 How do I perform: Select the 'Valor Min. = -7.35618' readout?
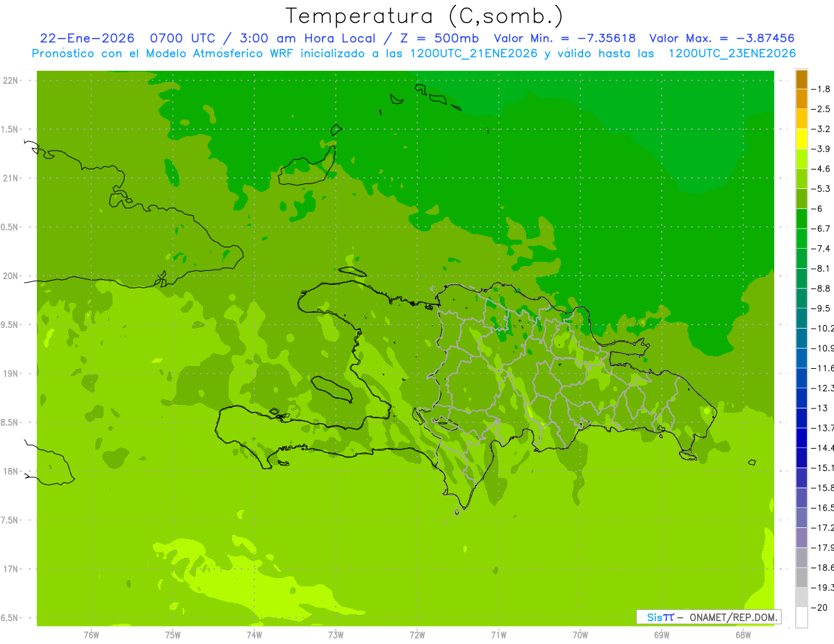point(564,38)
